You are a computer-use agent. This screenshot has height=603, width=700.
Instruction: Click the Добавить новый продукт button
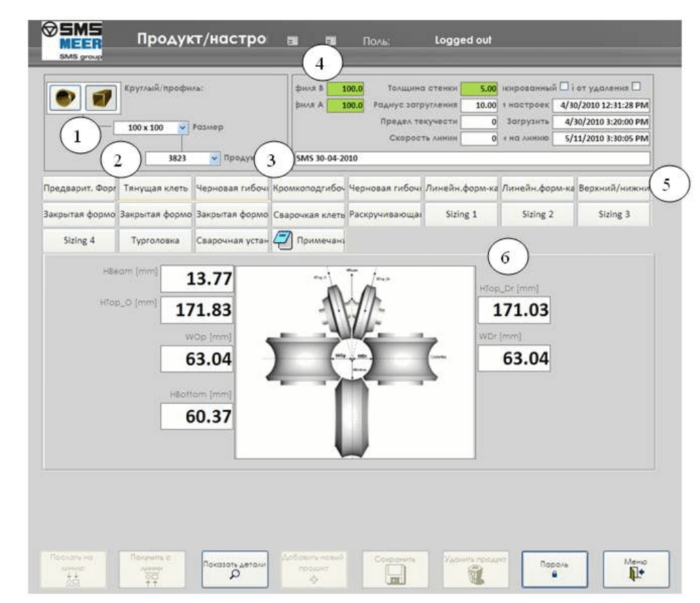313,569
